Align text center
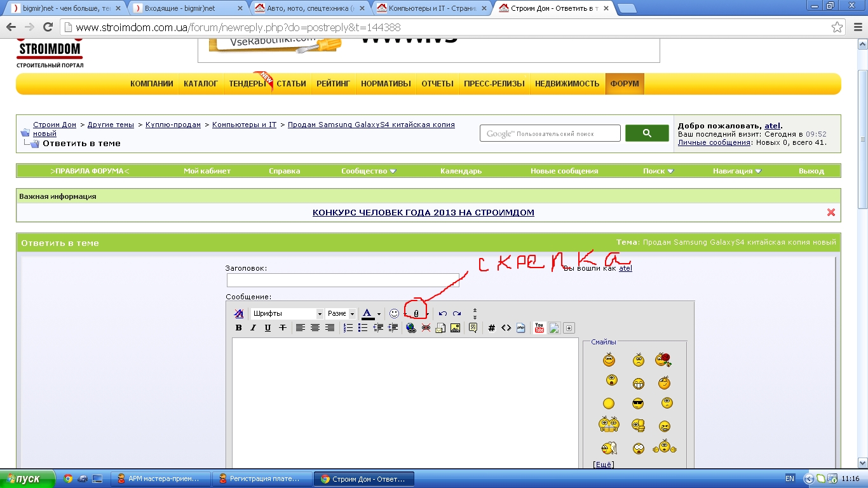Screen dimensions: 868x488 [315, 328]
